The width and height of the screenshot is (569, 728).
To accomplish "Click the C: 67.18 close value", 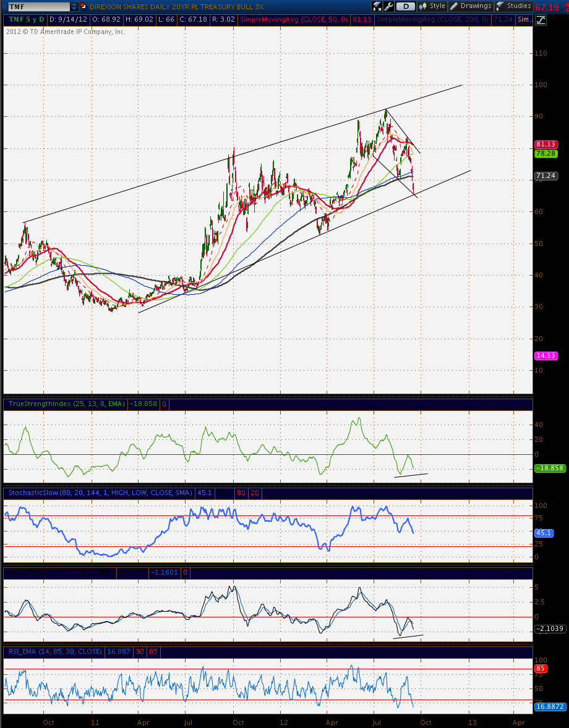I will click(x=192, y=20).
